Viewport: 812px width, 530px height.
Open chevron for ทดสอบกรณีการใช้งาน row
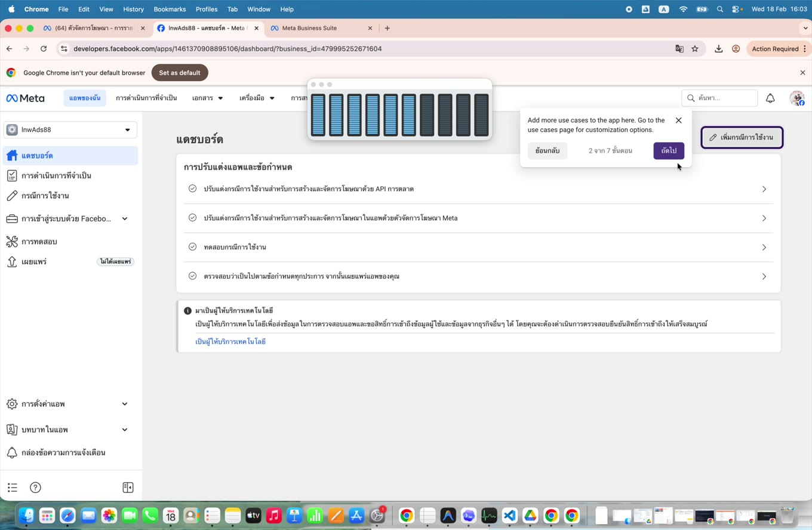(x=764, y=247)
